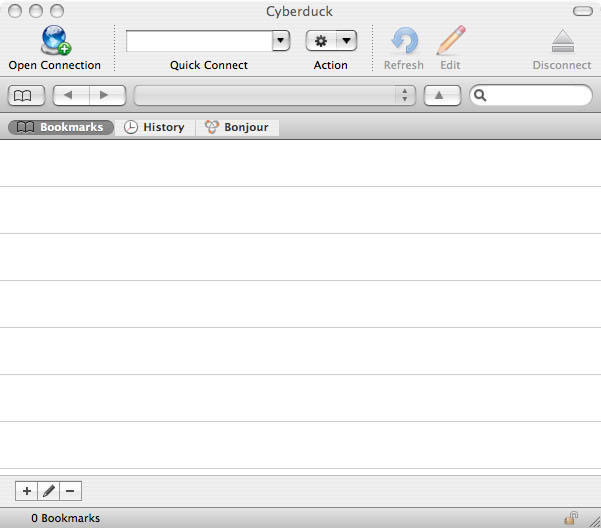This screenshot has width=601, height=528.
Task: Open the Action menu dropdown arrow
Action: tap(346, 41)
